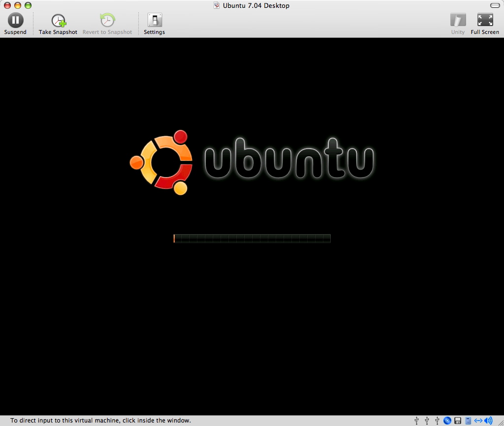504x426 pixels.
Task: Click the Ubuntu logo in the VM display
Action: (x=161, y=162)
